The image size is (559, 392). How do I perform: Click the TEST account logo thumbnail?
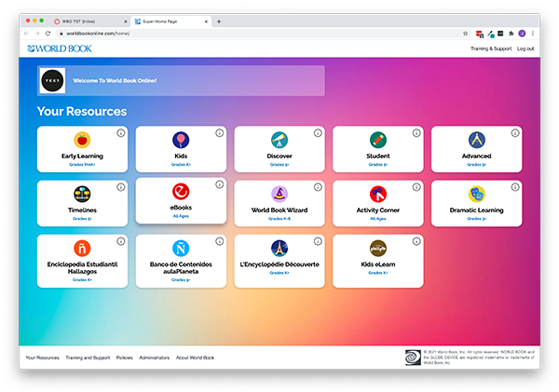(x=52, y=80)
